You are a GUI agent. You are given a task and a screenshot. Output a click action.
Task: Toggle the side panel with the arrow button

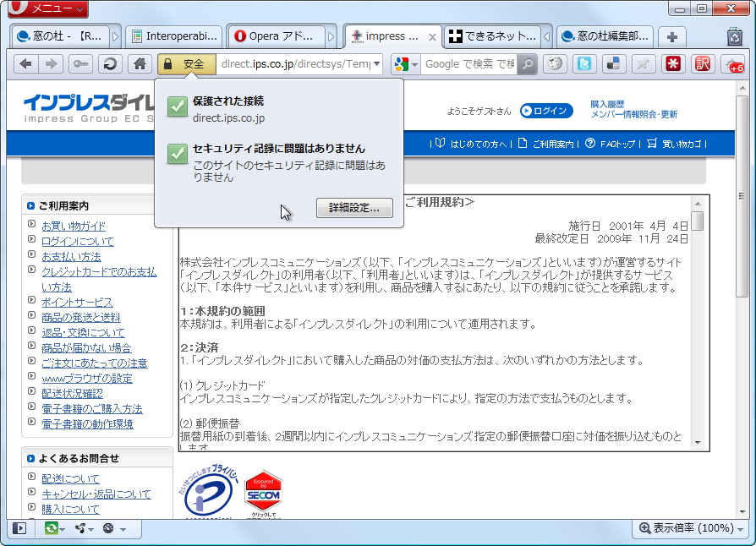19,528
